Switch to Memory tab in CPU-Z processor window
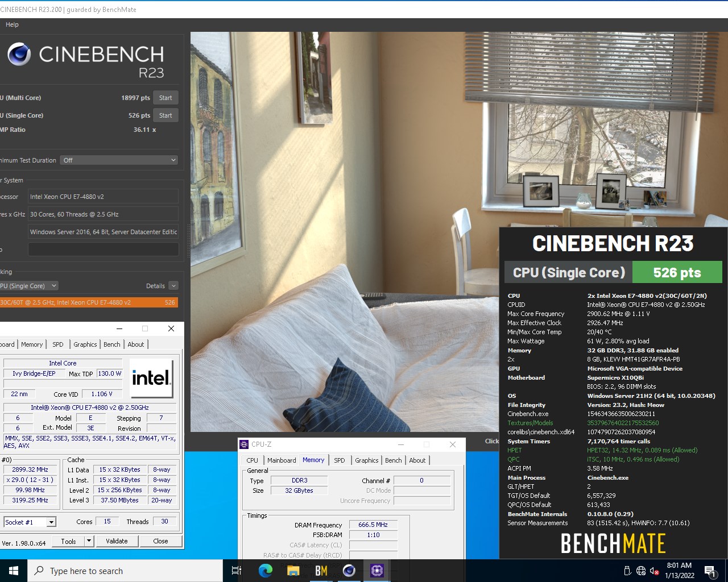The width and height of the screenshot is (728, 582). (32, 344)
